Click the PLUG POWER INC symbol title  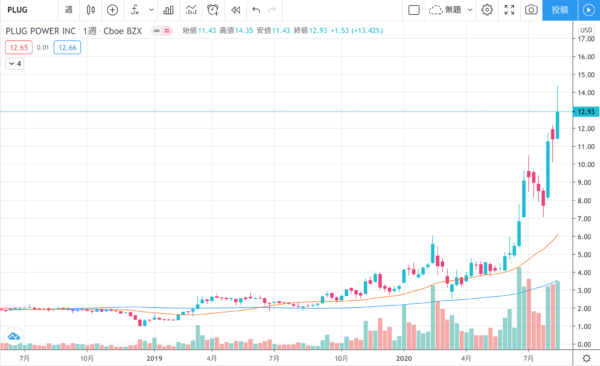click(x=41, y=31)
